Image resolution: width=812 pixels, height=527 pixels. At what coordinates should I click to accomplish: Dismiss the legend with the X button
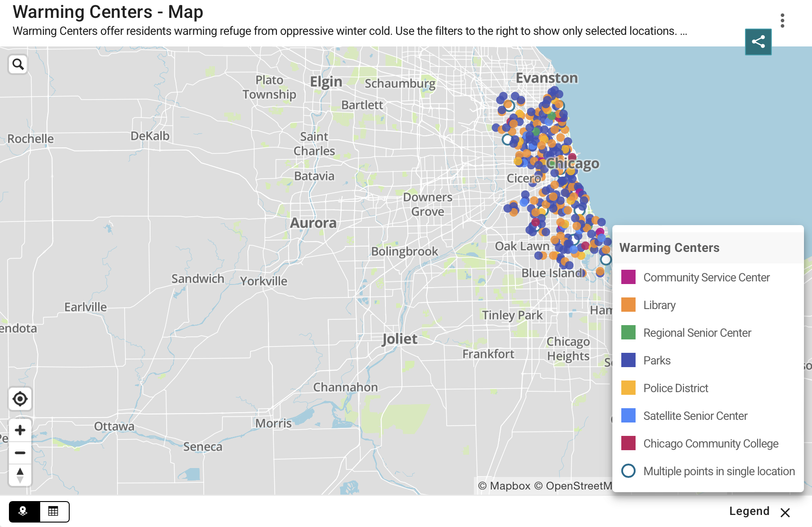(785, 512)
